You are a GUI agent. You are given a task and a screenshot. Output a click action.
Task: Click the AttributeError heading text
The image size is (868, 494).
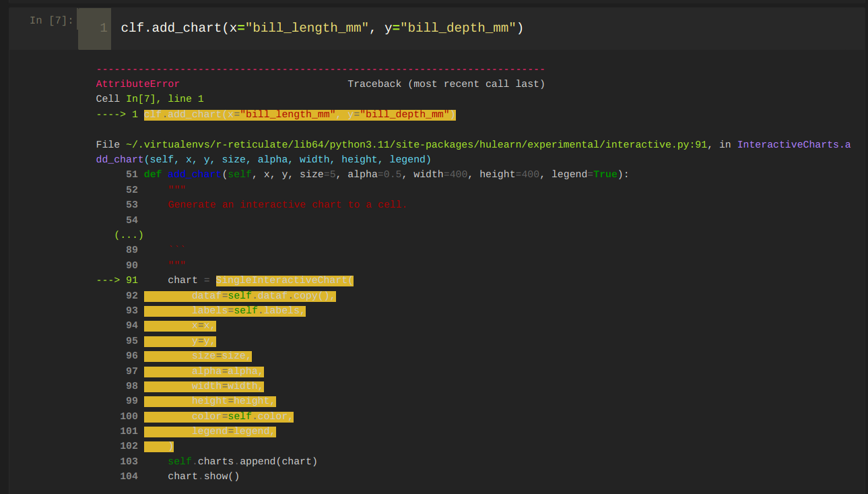[138, 84]
